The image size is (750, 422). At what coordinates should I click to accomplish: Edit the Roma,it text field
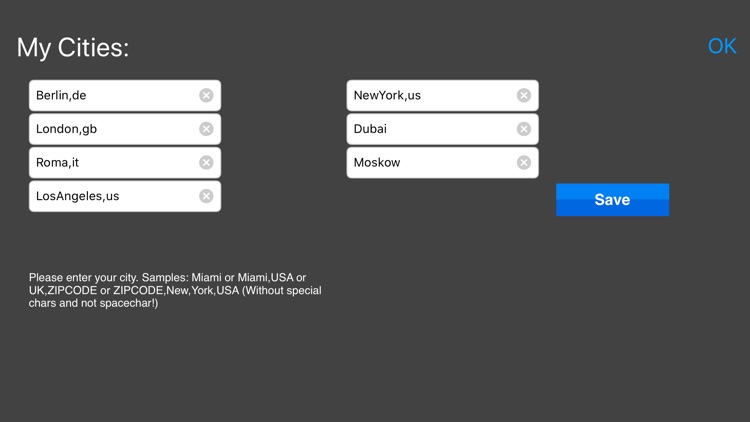tap(125, 162)
